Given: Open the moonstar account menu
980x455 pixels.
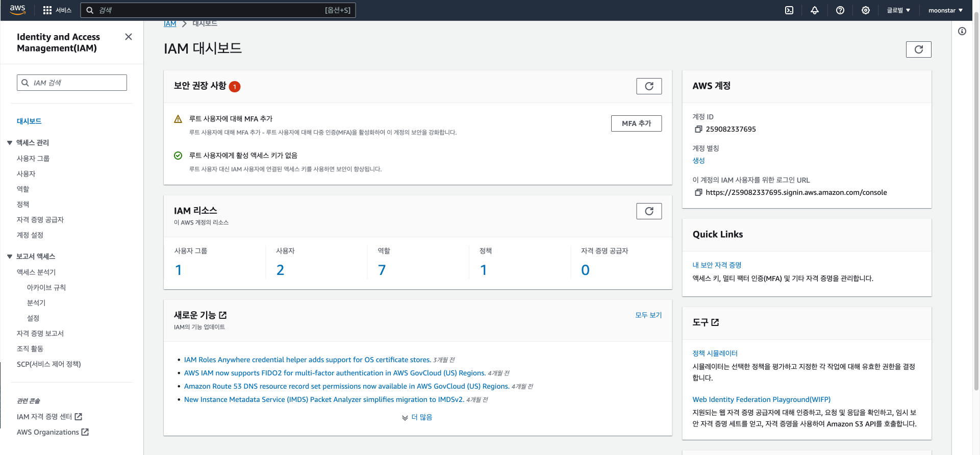Looking at the screenshot, I should click(x=945, y=10).
